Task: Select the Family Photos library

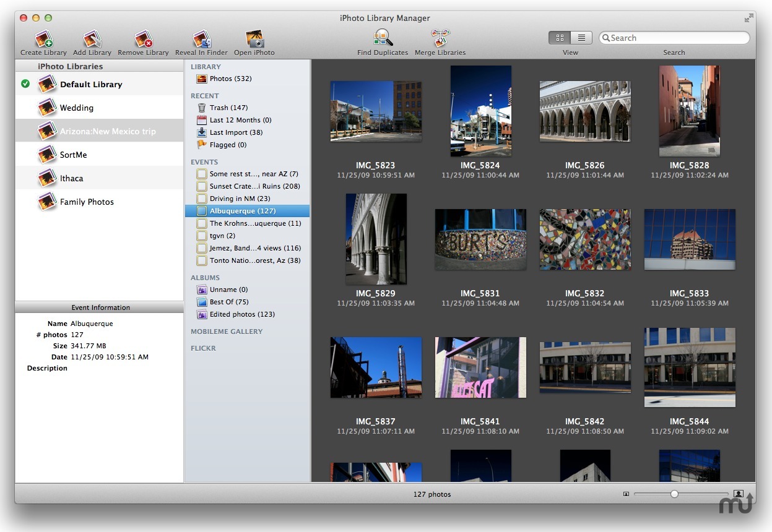Action: (x=87, y=202)
